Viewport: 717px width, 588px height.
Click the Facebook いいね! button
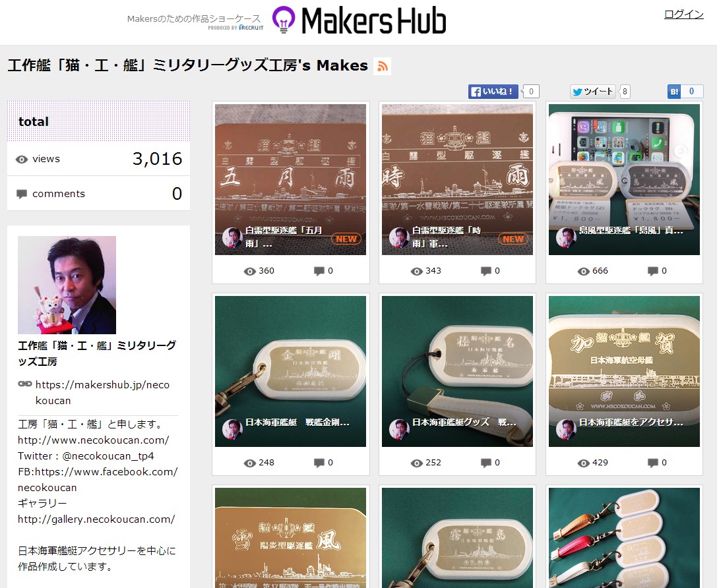(493, 92)
